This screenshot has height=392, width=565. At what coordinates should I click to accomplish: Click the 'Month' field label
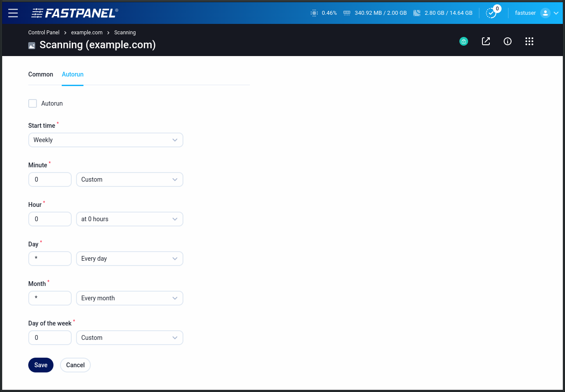pyautogui.click(x=37, y=284)
